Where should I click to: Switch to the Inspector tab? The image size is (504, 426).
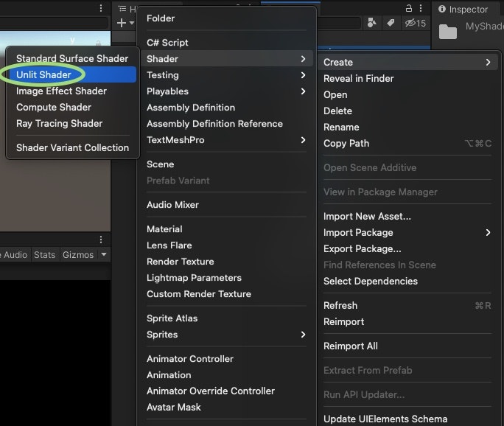[463, 10]
